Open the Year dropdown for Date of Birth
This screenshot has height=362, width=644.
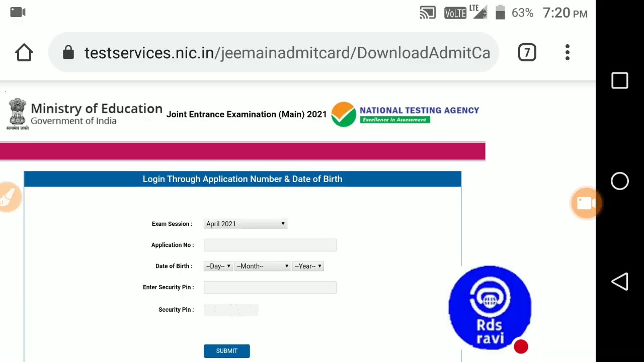coord(308,266)
